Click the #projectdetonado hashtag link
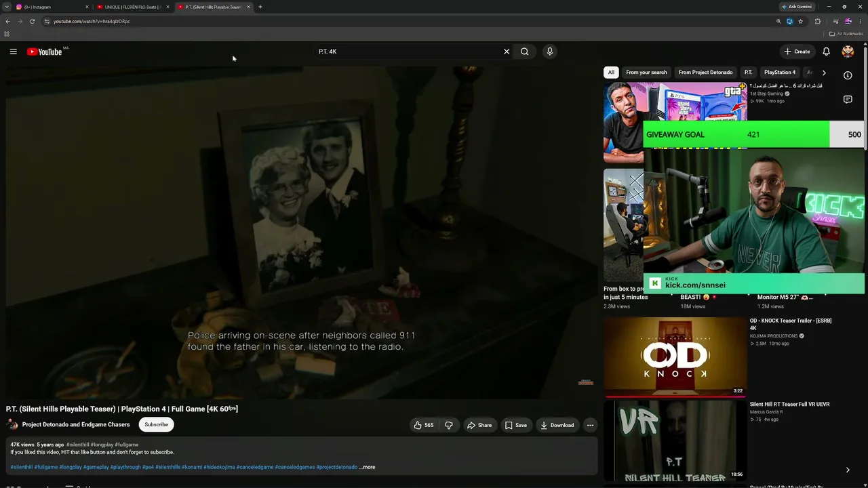The height and width of the screenshot is (488, 868). tap(336, 467)
